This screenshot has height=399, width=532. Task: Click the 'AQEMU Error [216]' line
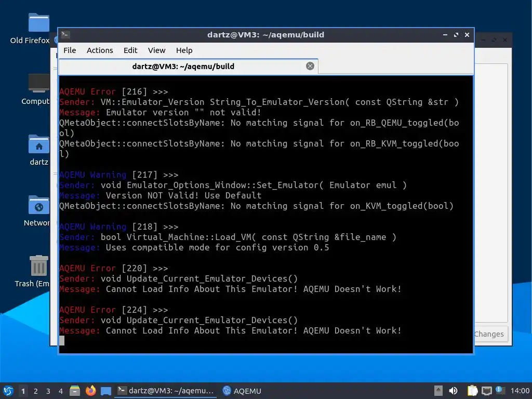point(114,91)
